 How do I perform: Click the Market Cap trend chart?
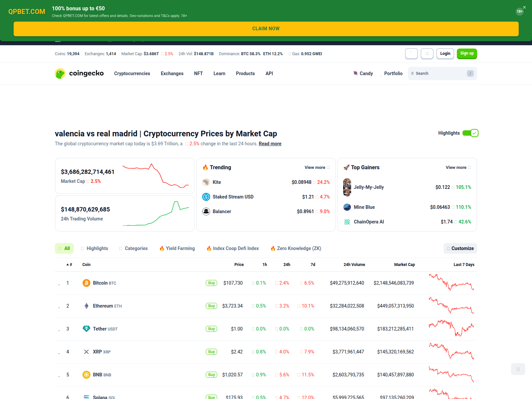pyautogui.click(x=156, y=176)
